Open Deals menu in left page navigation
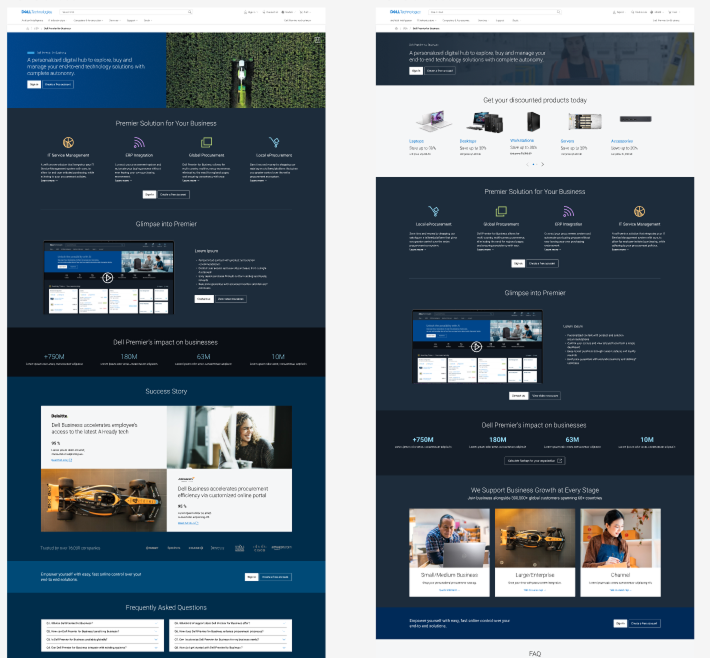Screen dimensions: 710x658 148,20
